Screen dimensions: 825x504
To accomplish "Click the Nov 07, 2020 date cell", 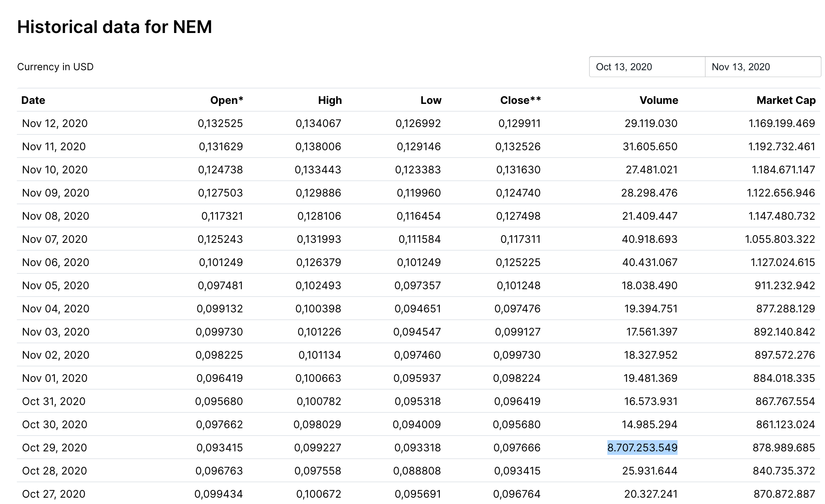I will point(55,239).
